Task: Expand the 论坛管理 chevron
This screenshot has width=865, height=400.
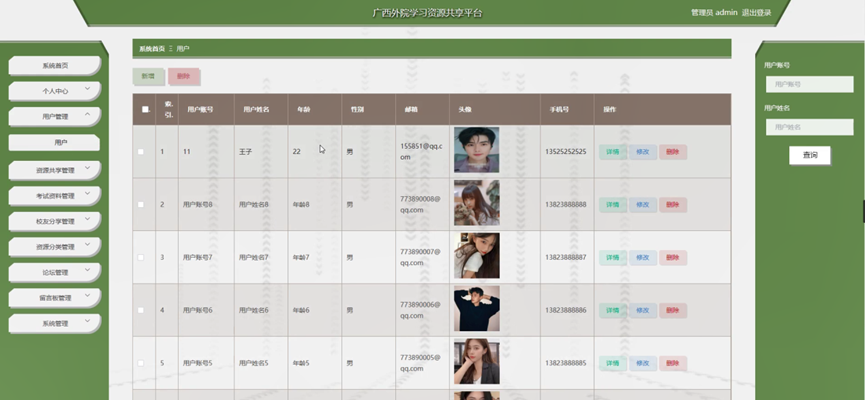Action: tap(87, 270)
